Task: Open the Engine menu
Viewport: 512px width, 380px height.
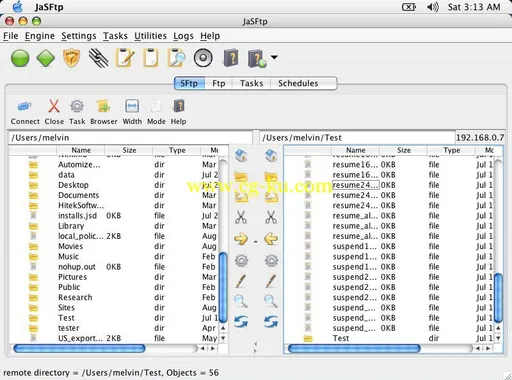Action: click(x=40, y=36)
